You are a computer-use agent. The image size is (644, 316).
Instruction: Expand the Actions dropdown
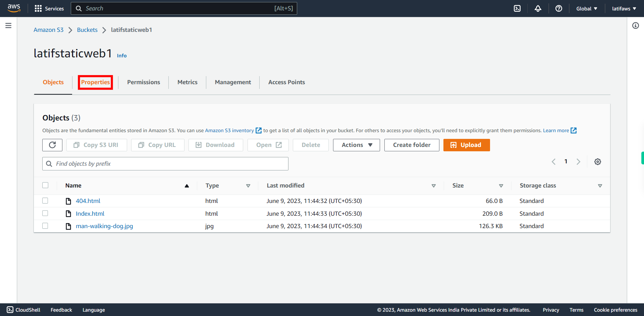[357, 145]
